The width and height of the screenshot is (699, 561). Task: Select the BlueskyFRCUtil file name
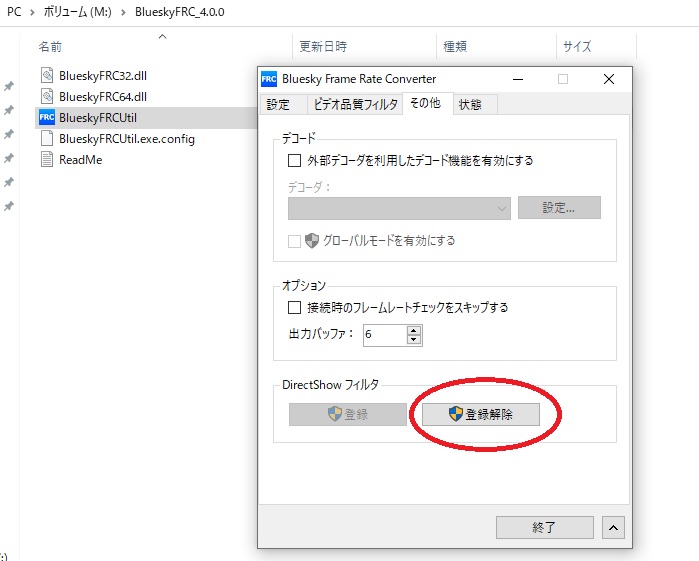(x=98, y=118)
